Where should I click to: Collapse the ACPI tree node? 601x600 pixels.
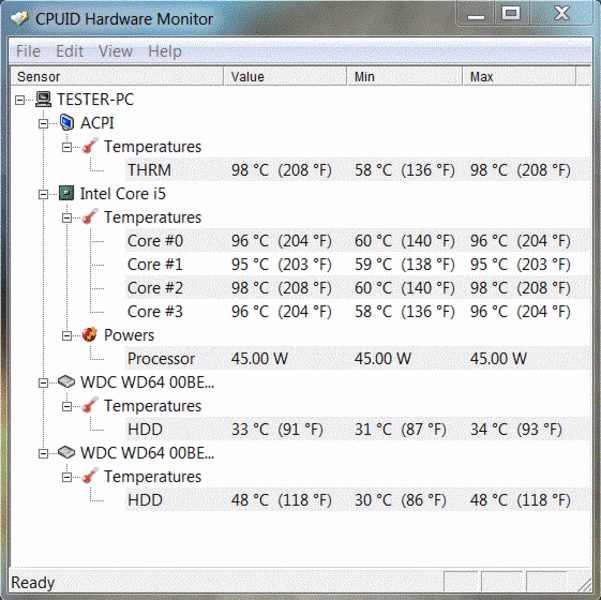[43, 124]
